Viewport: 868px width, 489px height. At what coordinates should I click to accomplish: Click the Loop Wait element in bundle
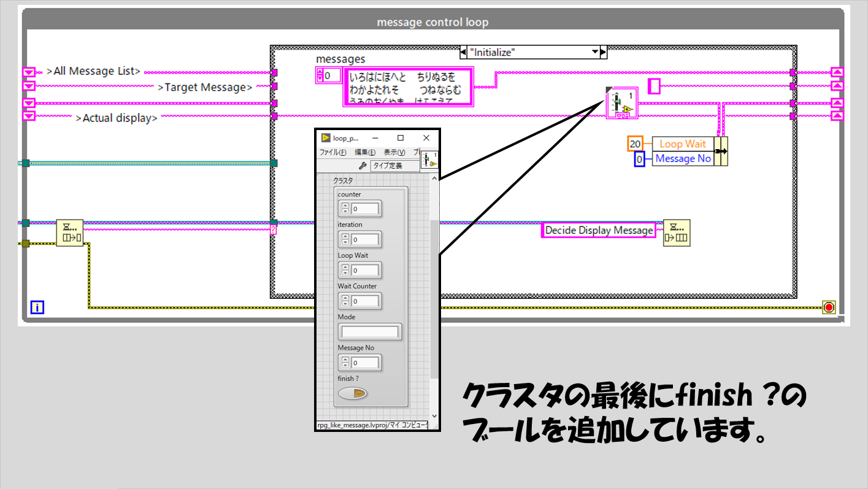pos(682,144)
